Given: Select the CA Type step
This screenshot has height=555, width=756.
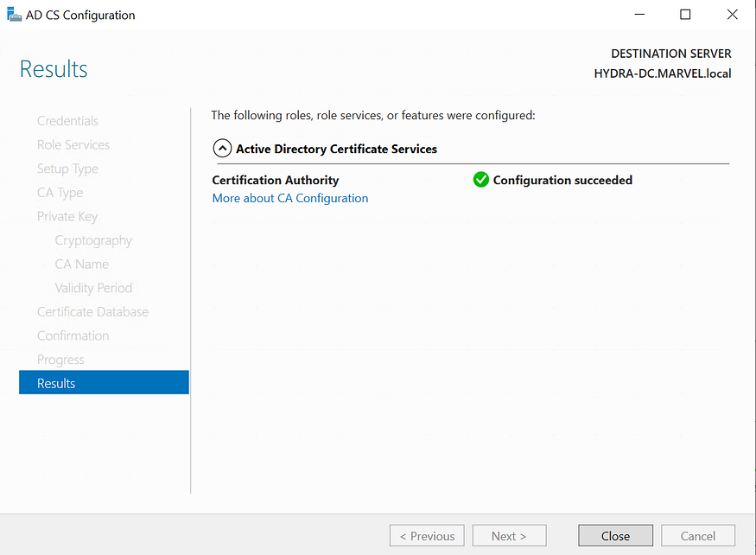Looking at the screenshot, I should click(x=60, y=192).
